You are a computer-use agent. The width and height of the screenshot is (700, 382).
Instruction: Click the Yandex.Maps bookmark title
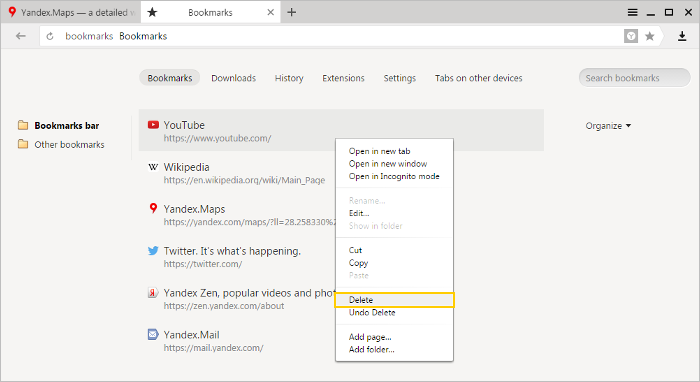(194, 209)
